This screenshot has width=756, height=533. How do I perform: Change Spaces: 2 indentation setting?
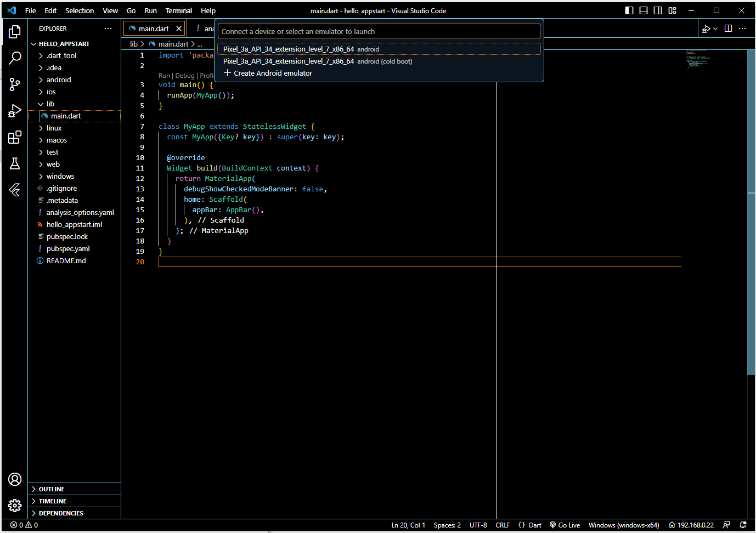point(447,525)
